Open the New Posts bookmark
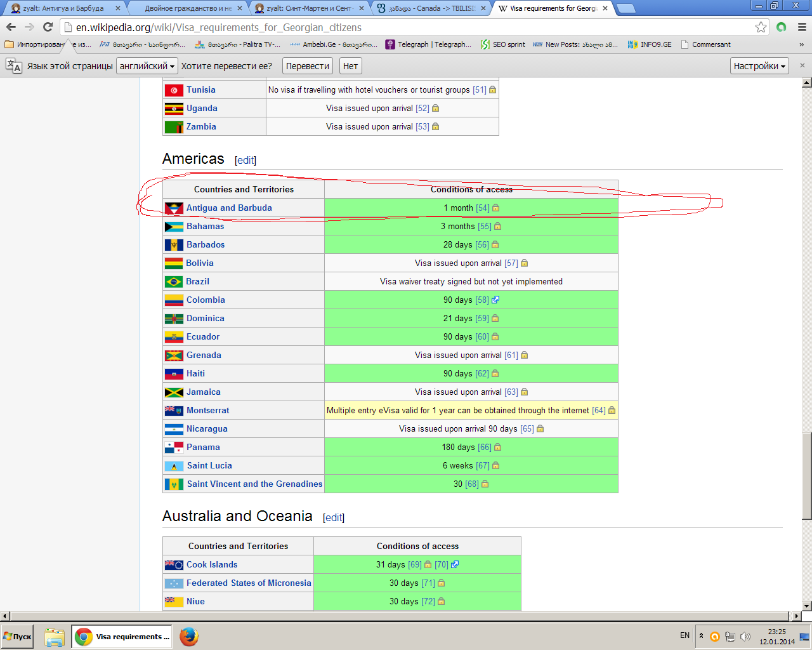Screen dimensions: 812x650 tap(575, 44)
